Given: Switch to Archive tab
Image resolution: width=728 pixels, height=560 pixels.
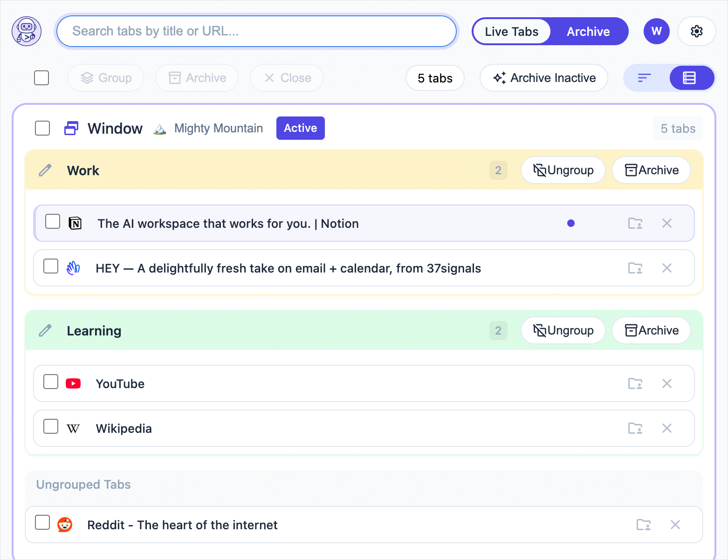Looking at the screenshot, I should (588, 31).
